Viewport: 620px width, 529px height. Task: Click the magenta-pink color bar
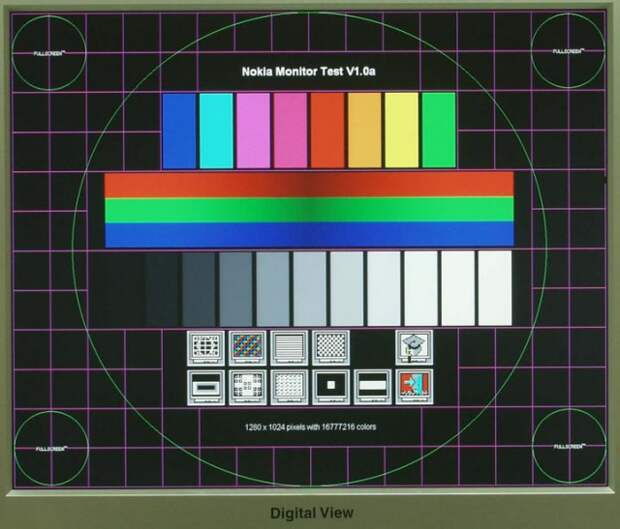pos(290,131)
